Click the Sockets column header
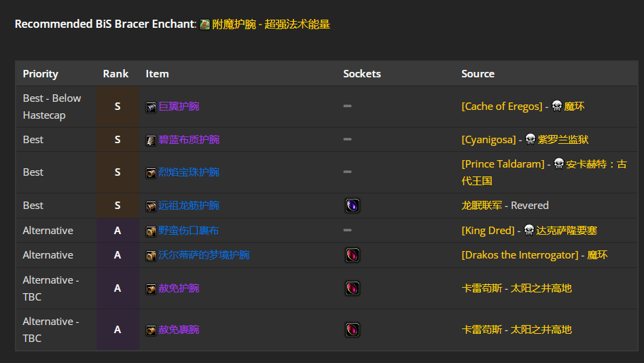This screenshot has width=644, height=363. click(362, 74)
